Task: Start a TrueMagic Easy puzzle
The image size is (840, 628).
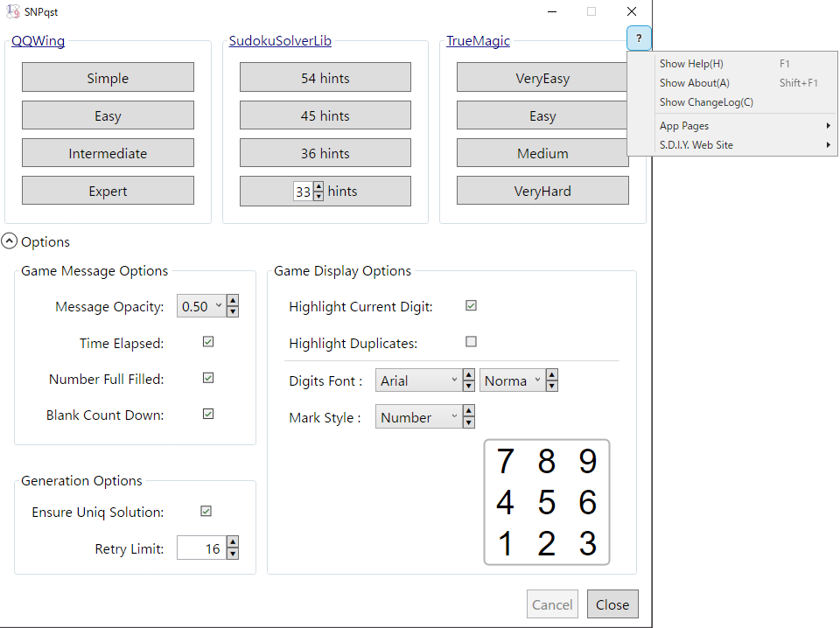Action: [x=542, y=115]
